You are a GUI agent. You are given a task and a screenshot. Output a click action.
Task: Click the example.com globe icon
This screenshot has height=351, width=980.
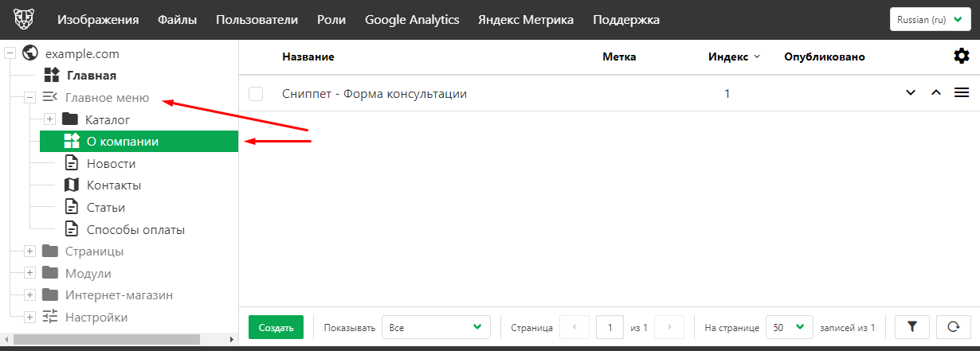click(x=31, y=53)
